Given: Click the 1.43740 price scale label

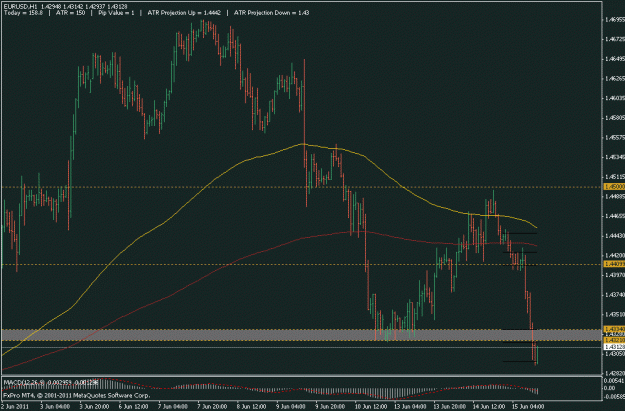Looking at the screenshot, I should 615,294.
